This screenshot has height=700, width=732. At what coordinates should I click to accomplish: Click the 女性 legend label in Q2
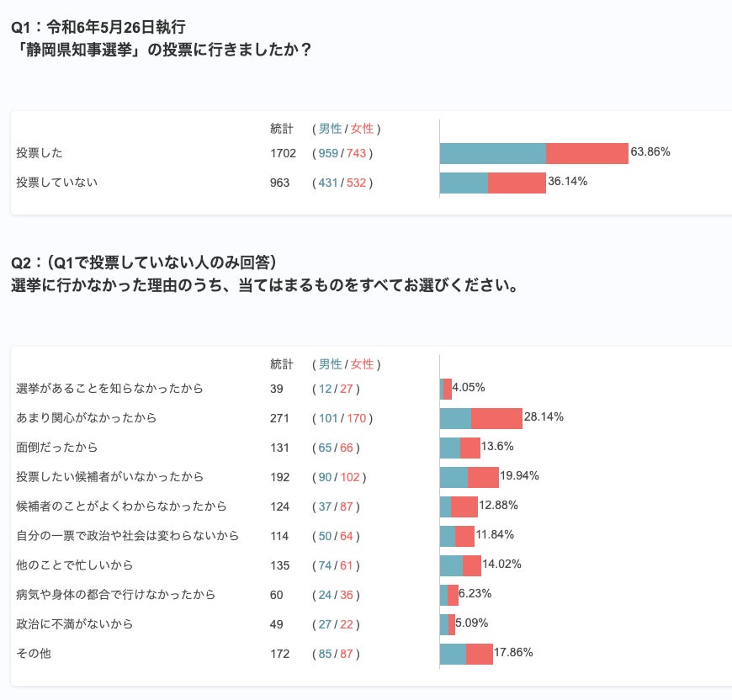tap(362, 364)
